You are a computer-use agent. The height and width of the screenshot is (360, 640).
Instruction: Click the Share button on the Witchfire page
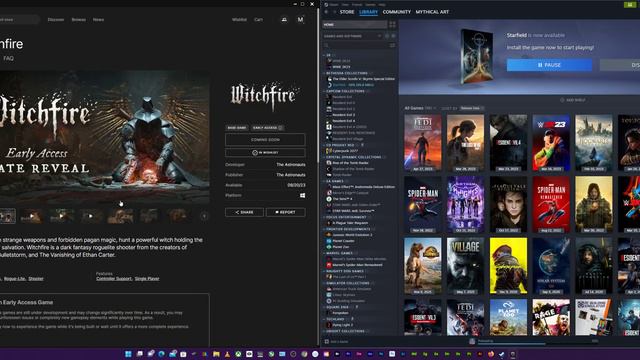coord(244,212)
